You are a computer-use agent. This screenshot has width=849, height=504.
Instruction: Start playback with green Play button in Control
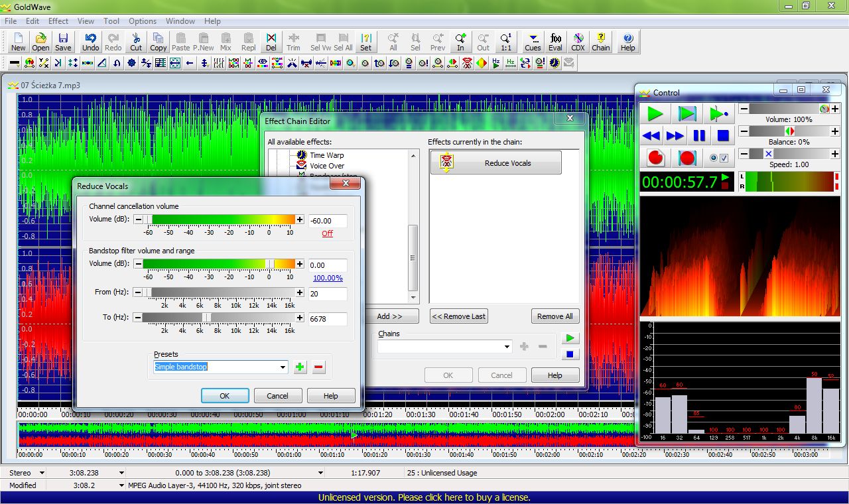pos(655,113)
